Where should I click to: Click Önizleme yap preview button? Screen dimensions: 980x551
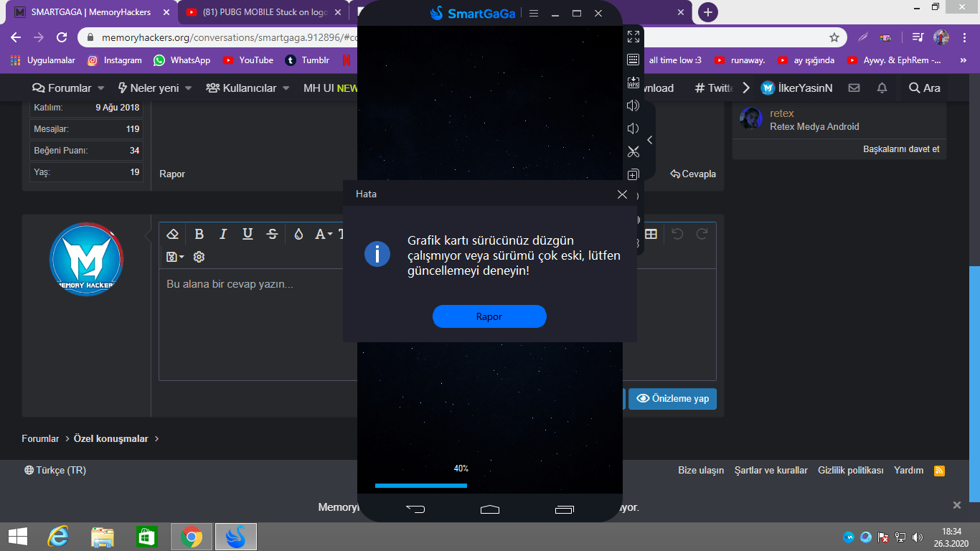[672, 399]
